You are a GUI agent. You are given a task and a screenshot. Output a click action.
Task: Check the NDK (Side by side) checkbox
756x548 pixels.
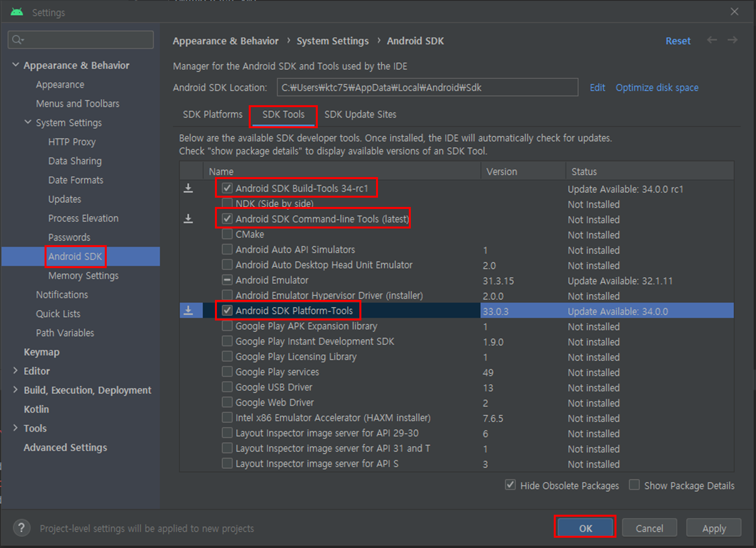tap(227, 203)
